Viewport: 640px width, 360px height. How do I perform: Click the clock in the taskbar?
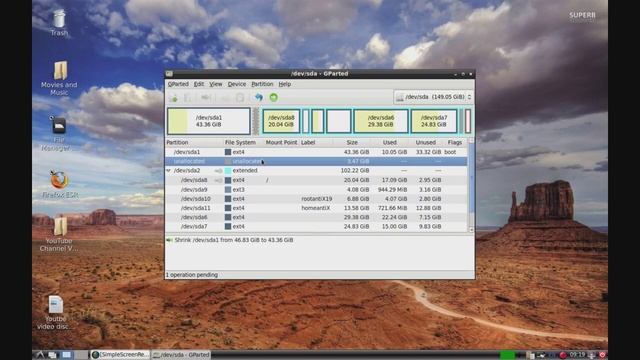click(577, 355)
